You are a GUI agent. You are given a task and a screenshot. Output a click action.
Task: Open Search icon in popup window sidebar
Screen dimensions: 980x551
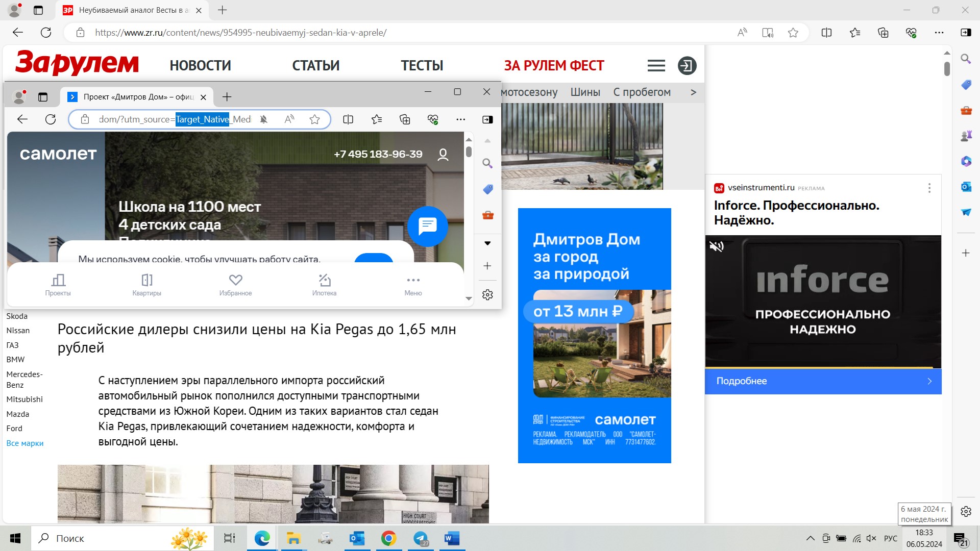tap(487, 163)
